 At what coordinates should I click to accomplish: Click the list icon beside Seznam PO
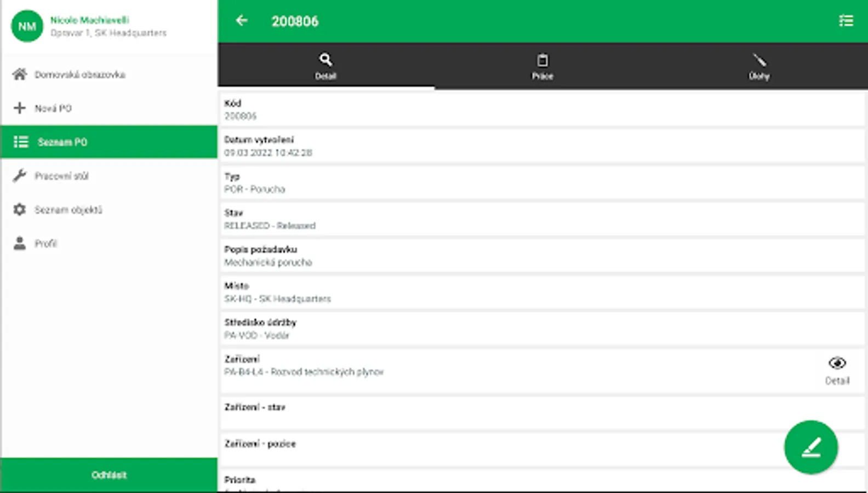click(x=21, y=142)
